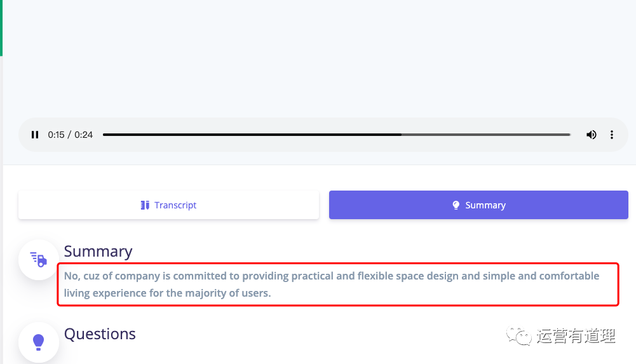Click the 0:15 / 0:24 time display
This screenshot has height=364, width=636.
click(x=71, y=135)
